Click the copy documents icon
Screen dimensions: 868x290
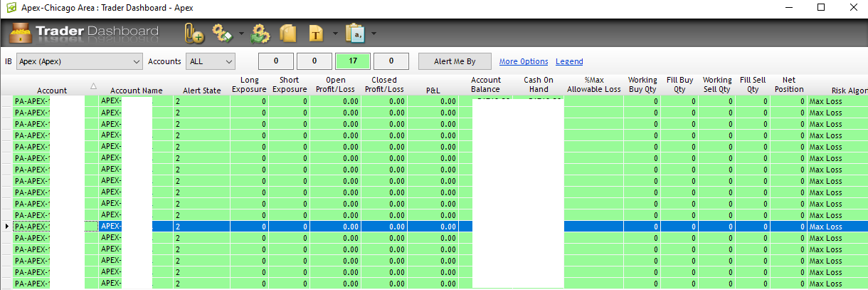point(288,33)
